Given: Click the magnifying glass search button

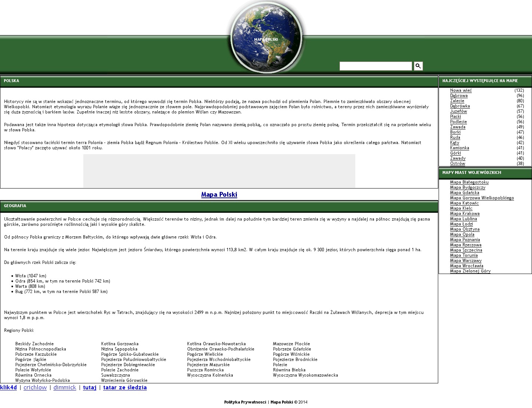Looking at the screenshot, I should tap(418, 66).
